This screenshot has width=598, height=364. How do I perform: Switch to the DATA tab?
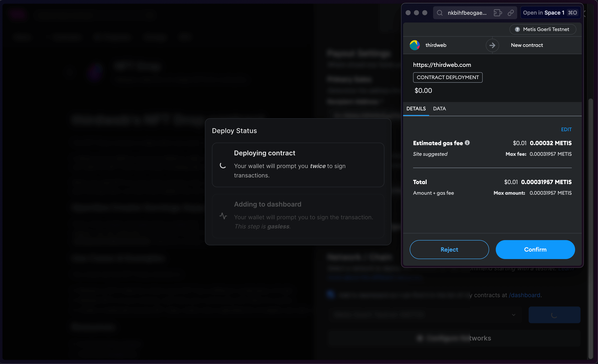[439, 108]
